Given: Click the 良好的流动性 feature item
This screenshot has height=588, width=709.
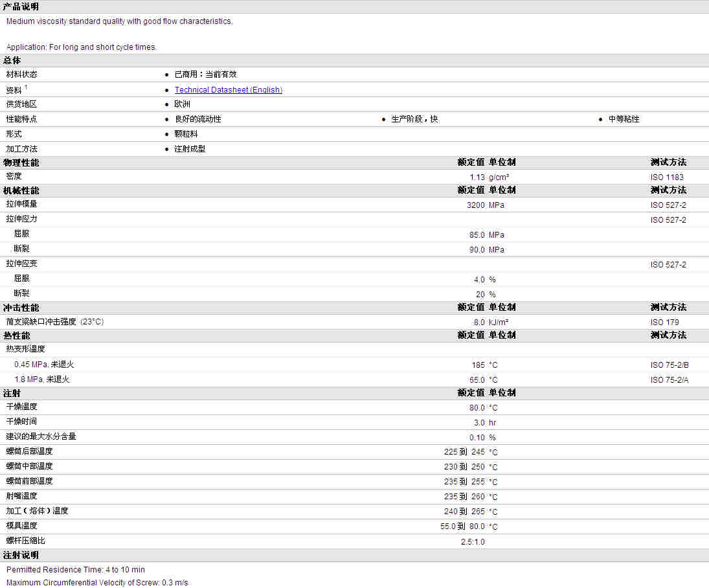Looking at the screenshot, I should (x=197, y=119).
